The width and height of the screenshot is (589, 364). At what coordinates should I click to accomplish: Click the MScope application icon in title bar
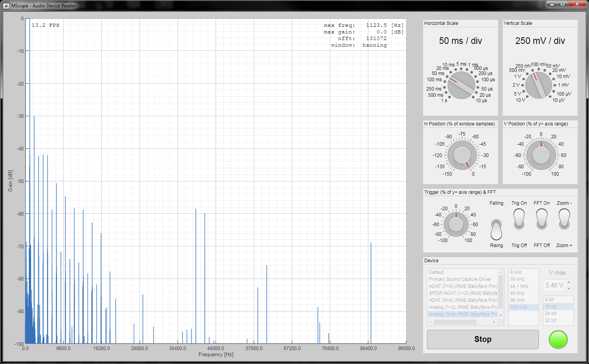pyautogui.click(x=5, y=5)
